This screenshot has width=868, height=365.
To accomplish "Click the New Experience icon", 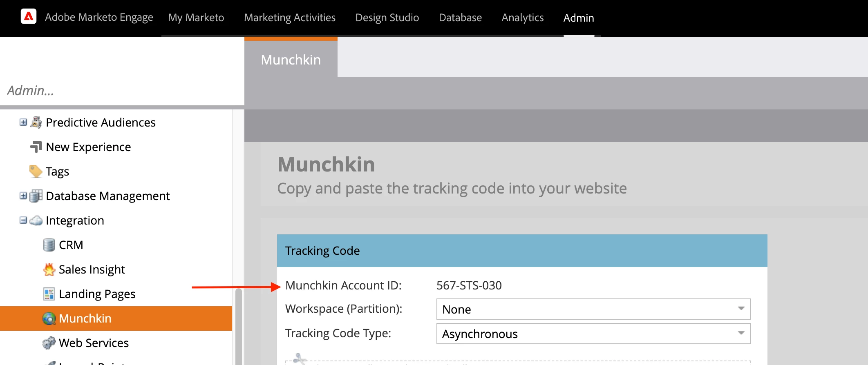I will coord(36,147).
